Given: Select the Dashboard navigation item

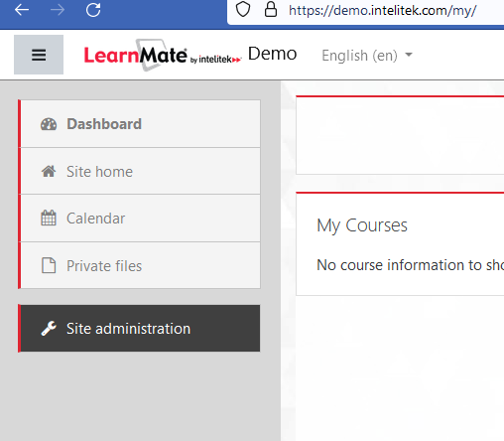Looking at the screenshot, I should click(x=139, y=124).
